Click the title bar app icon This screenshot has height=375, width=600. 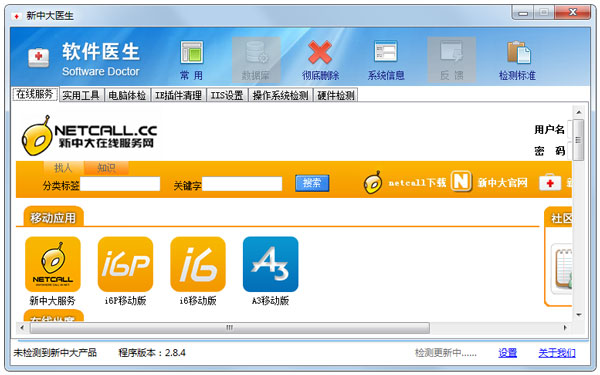tap(16, 16)
